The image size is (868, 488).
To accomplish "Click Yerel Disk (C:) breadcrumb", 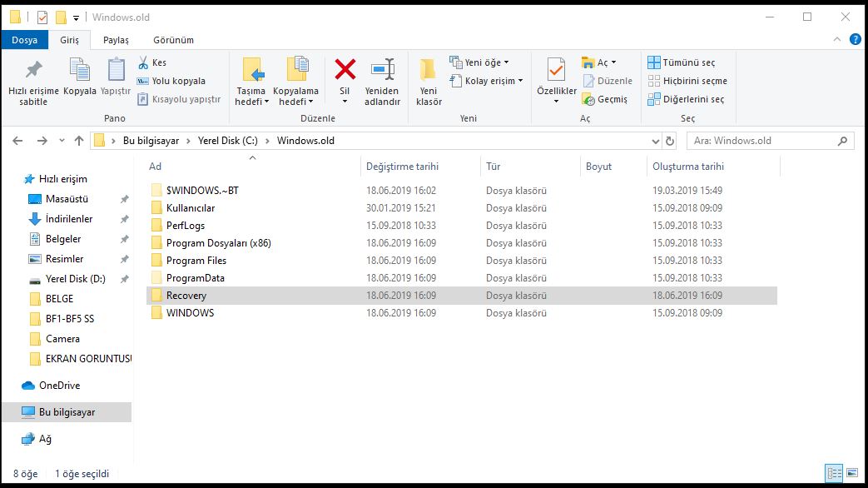I will pos(227,141).
